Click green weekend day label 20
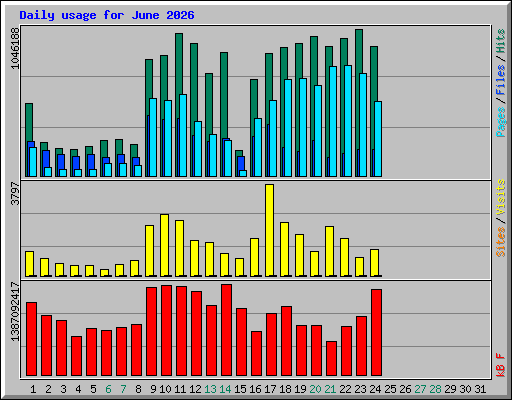Viewport: 512px width, 400px height. [x=315, y=389]
